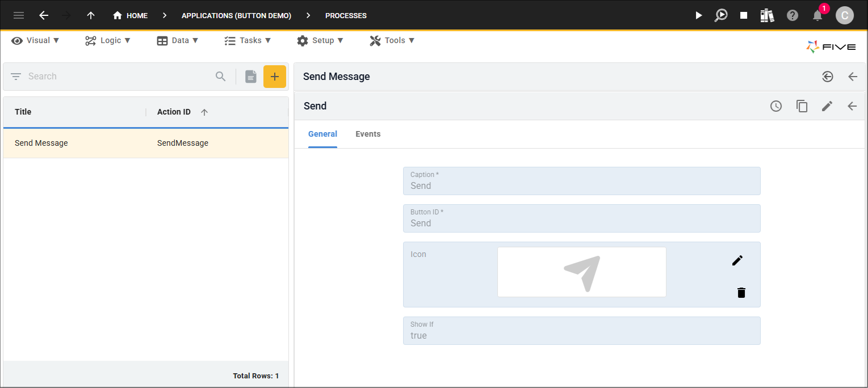Go back with the top bar left arrow

(x=44, y=15)
